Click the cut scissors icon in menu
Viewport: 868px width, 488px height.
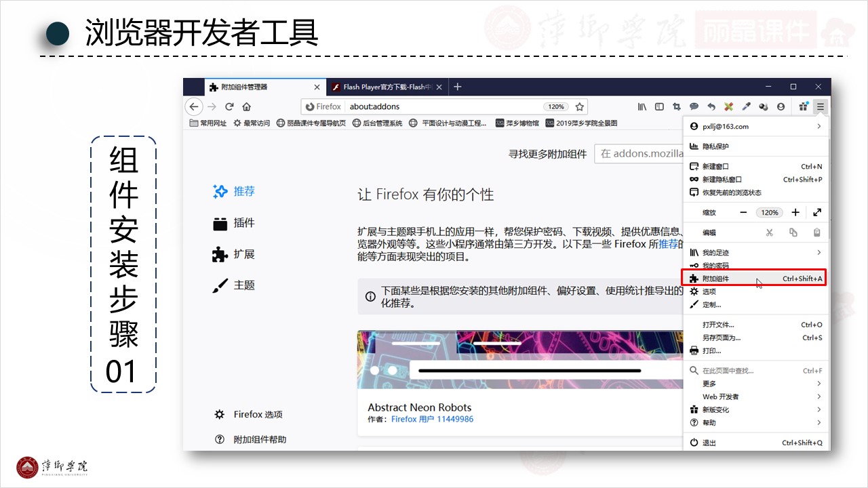[x=769, y=232]
